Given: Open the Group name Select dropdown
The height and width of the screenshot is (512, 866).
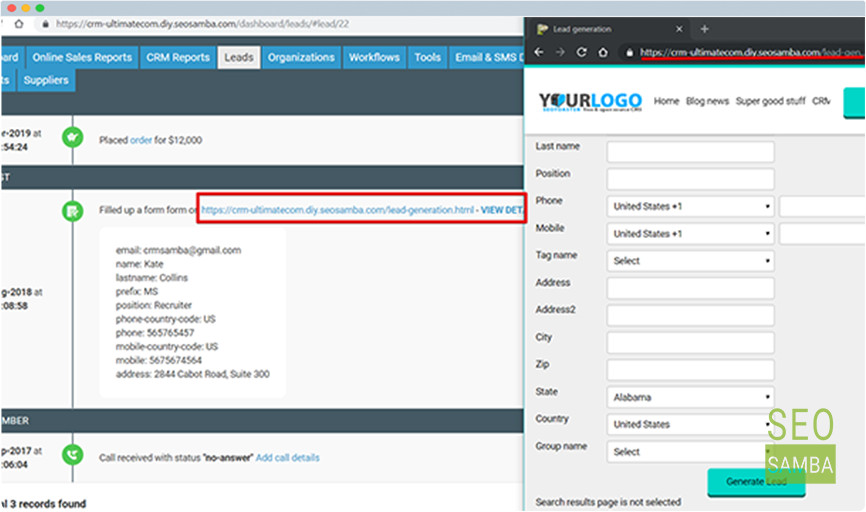Looking at the screenshot, I should click(x=688, y=452).
